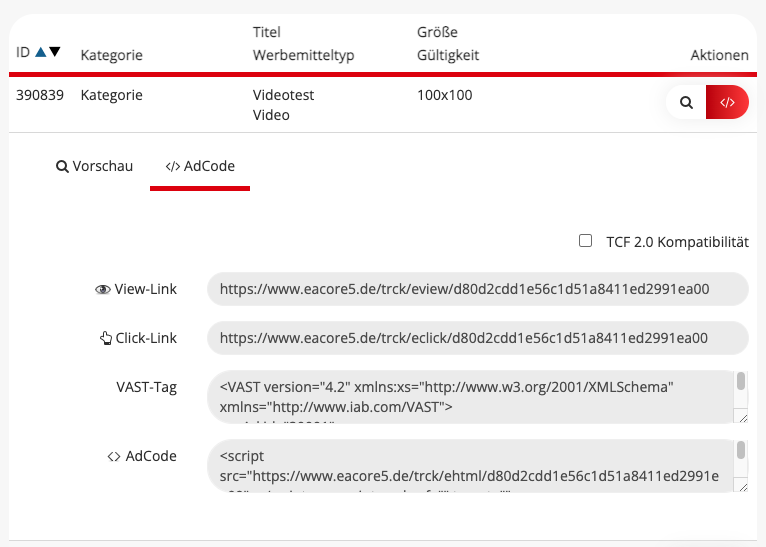
Task: Click inside the VAST-Tag text area
Action: coord(470,397)
